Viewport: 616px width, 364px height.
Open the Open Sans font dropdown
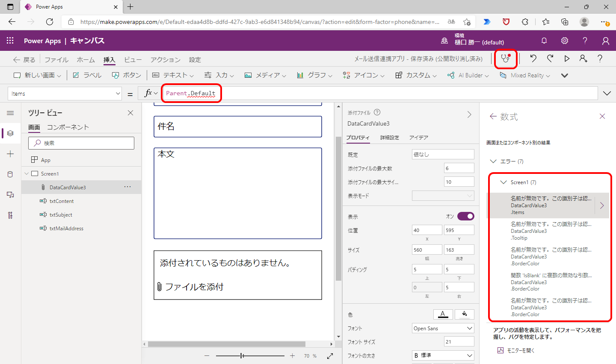[x=443, y=328]
